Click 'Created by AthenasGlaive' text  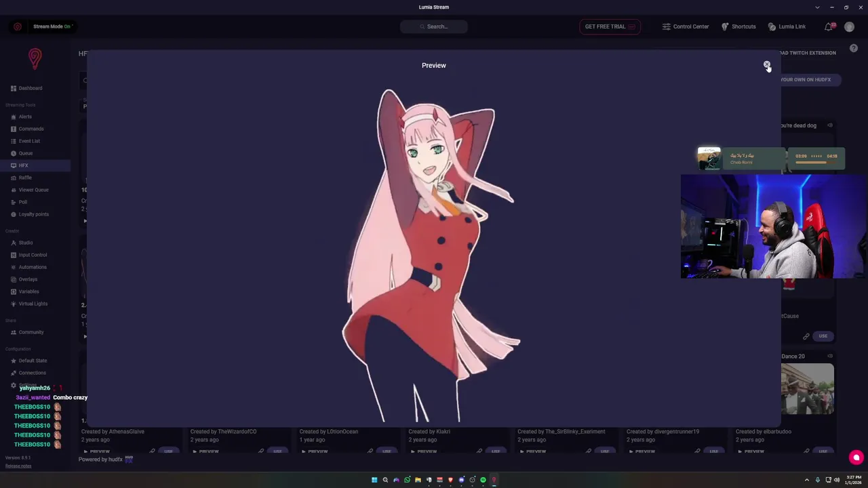113,432
